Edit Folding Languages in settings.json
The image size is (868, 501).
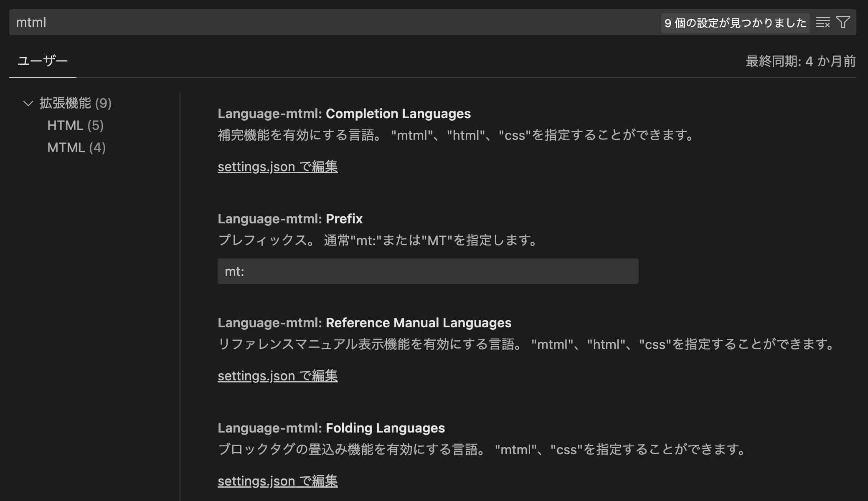click(x=277, y=481)
